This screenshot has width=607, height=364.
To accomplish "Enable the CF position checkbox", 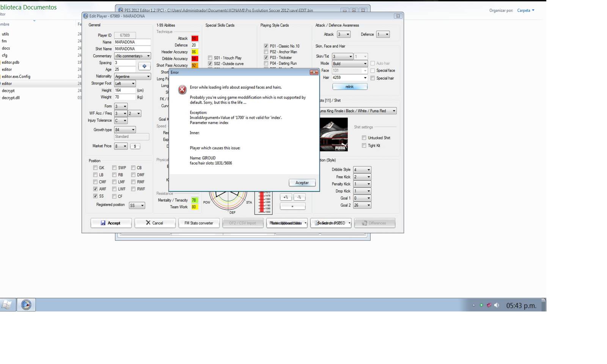I will 114,196.
